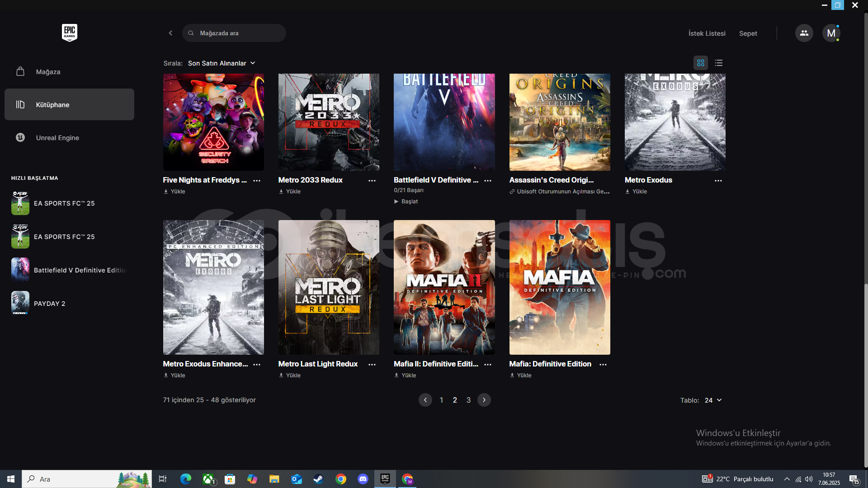The width and height of the screenshot is (868, 488).
Task: Open Battlefield V 0/21 Başarı achievements
Action: [x=409, y=190]
